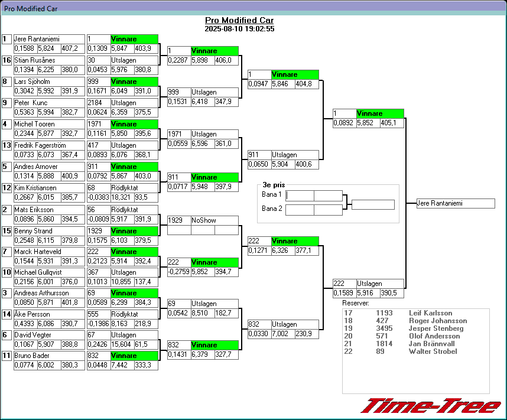
Task: Select reserve Walter Strobel in the Reserver list
Action: 433,351
